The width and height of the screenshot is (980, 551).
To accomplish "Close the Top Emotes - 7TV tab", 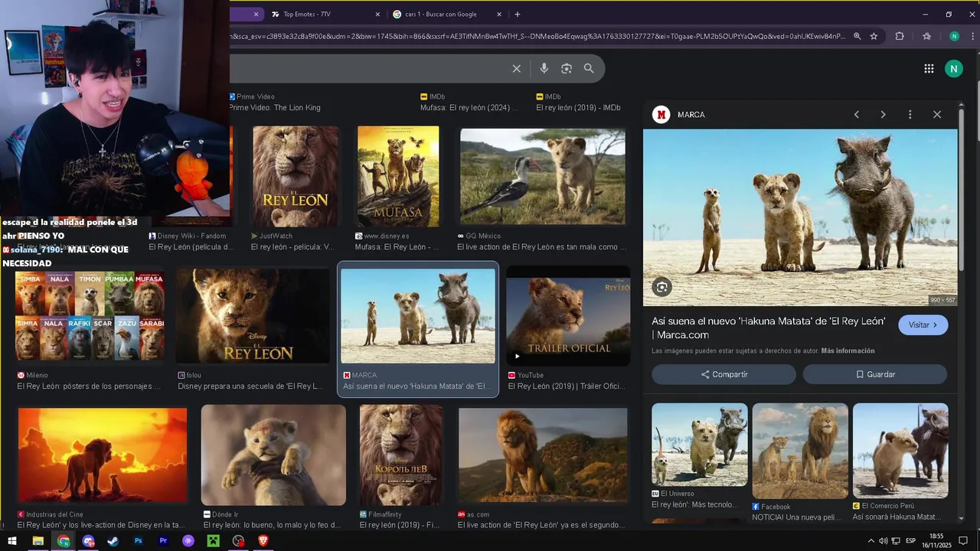I will point(377,14).
